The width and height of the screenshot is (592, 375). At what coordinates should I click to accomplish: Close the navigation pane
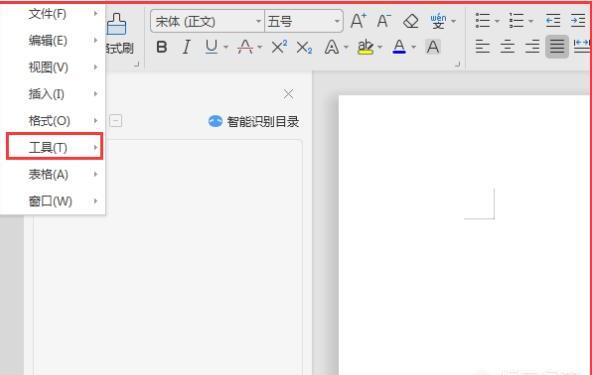[x=288, y=94]
